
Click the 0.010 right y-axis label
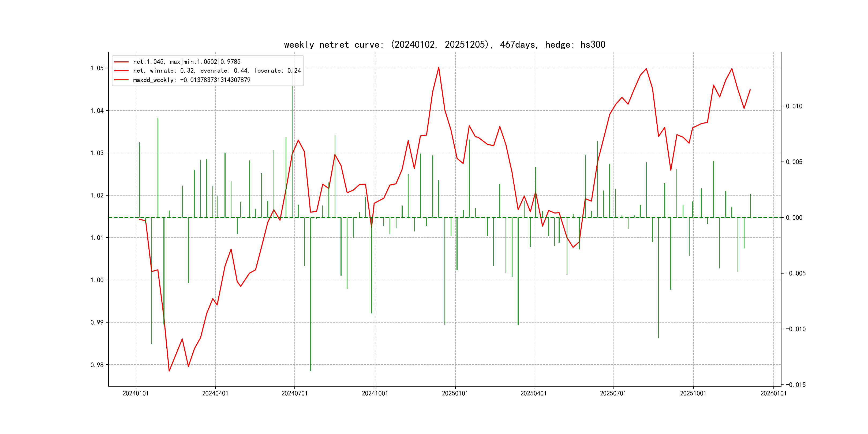click(x=794, y=106)
